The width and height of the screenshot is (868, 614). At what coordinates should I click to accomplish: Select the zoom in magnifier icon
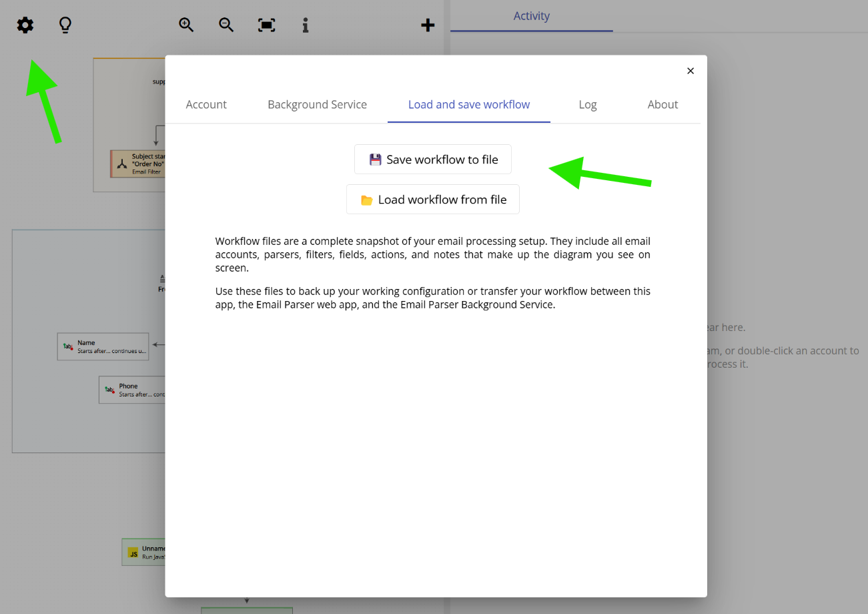[x=186, y=25]
